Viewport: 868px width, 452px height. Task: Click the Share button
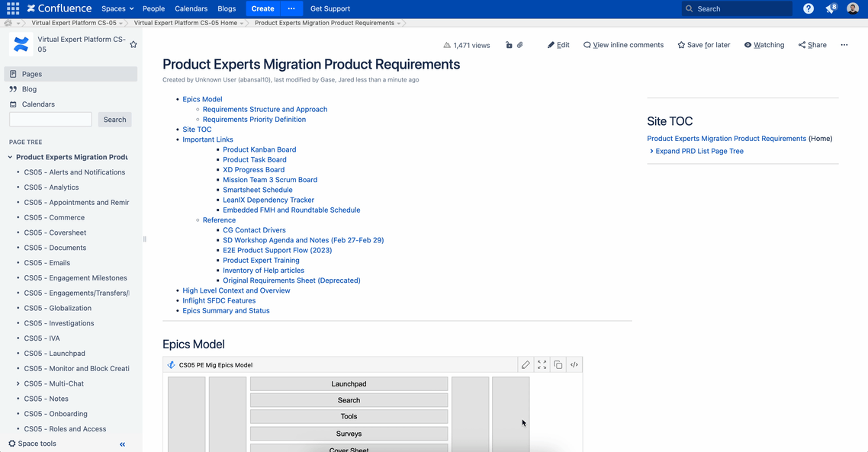(812, 45)
